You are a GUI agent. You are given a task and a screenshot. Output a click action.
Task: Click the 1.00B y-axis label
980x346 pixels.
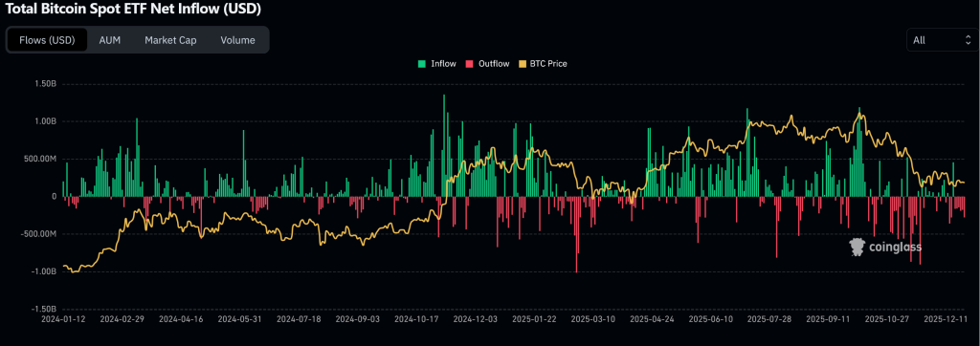click(46, 121)
